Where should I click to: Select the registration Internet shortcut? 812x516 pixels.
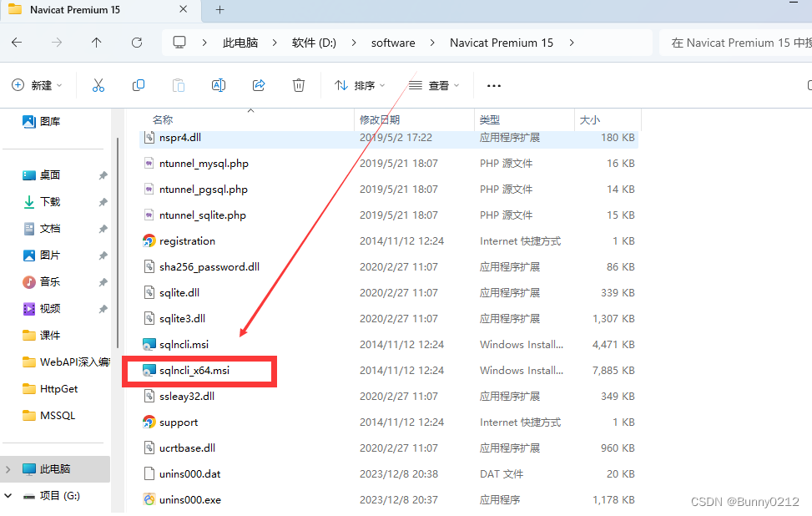388,241
